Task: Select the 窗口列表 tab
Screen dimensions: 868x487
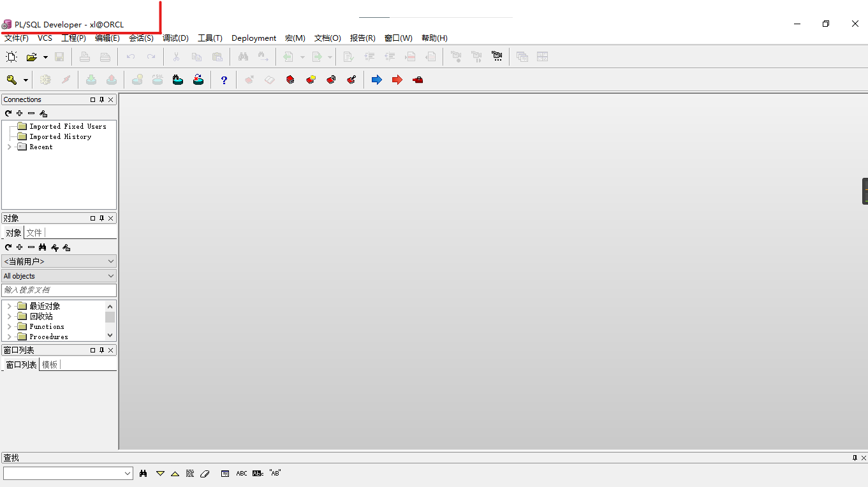Action: click(x=21, y=365)
